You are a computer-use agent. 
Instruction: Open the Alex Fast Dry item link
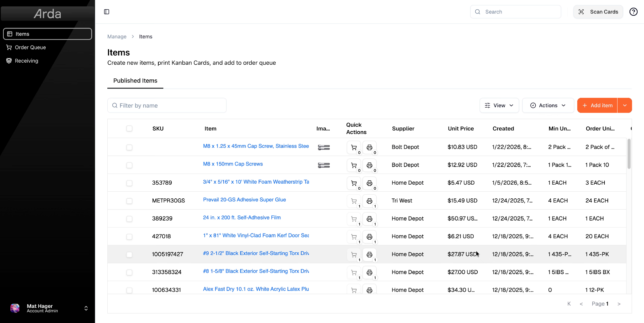[256, 289]
